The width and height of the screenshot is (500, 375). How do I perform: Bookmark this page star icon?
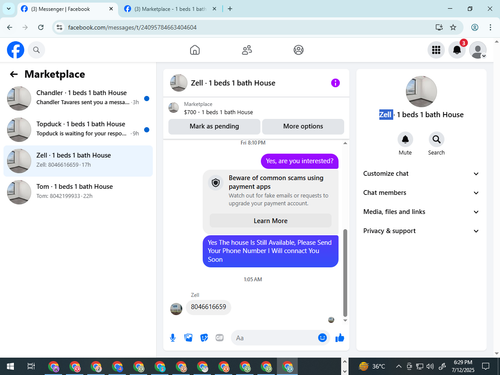pos(453,27)
